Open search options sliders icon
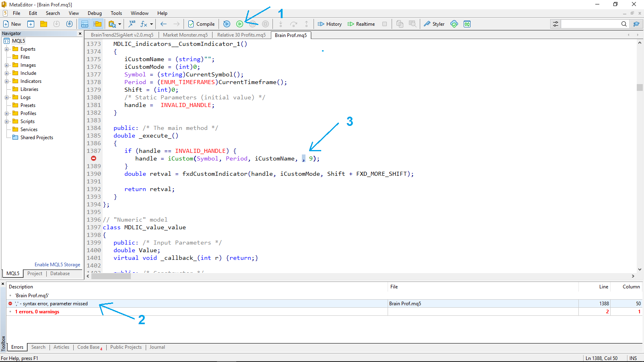The width and height of the screenshot is (644, 362). pyautogui.click(x=555, y=24)
